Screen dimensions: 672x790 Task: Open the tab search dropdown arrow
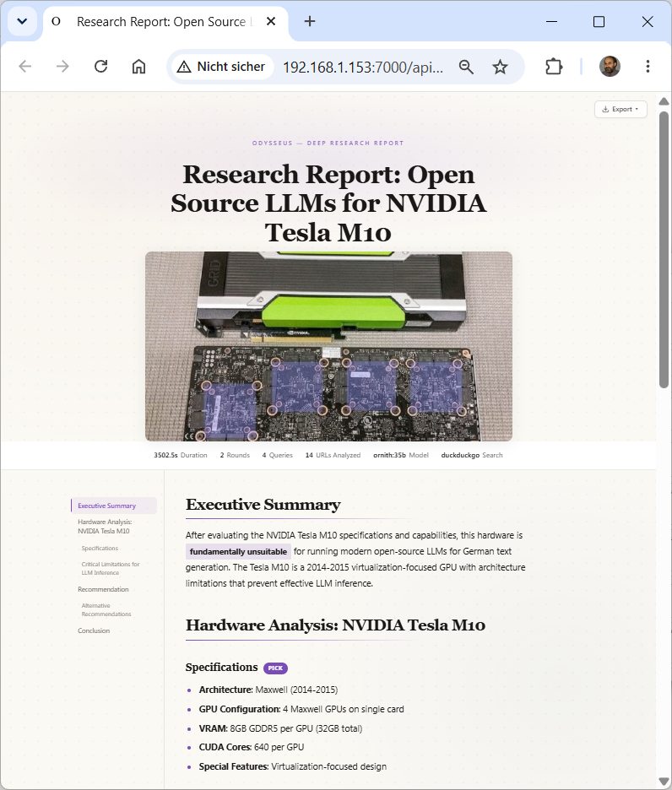coord(22,22)
